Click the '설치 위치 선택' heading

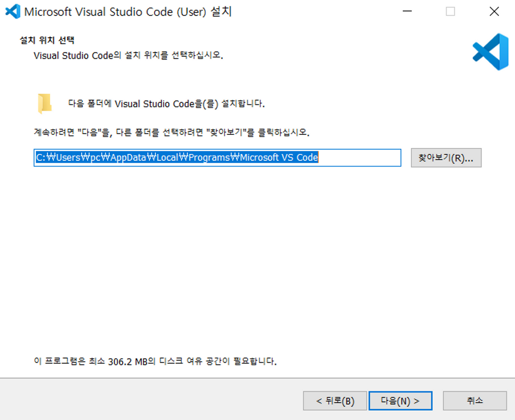pyautogui.click(x=47, y=40)
